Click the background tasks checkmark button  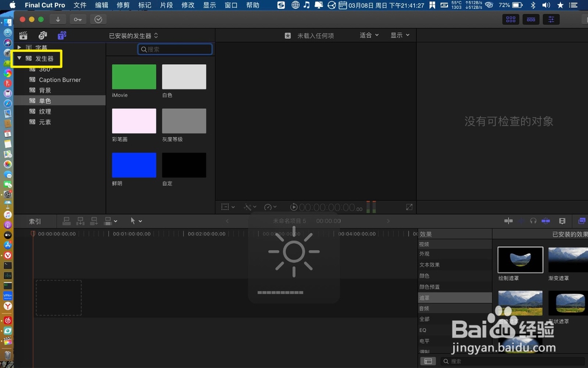click(98, 19)
